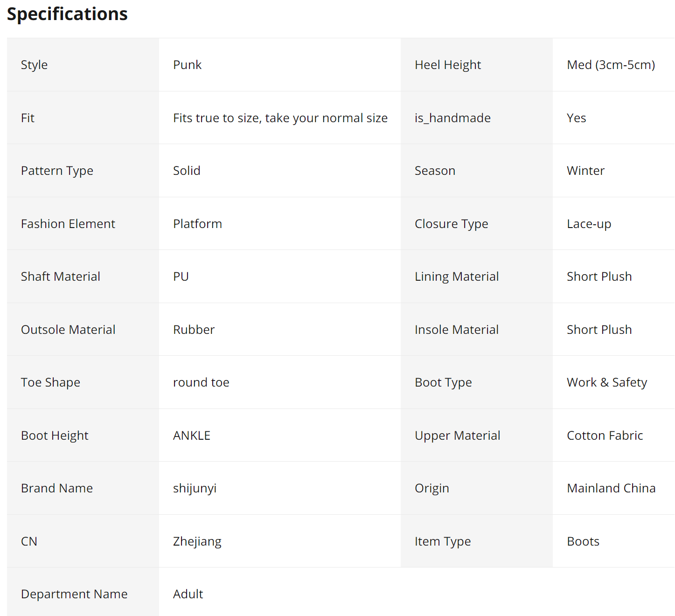This screenshot has height=616, width=675.
Task: Click the shijunyi brand name
Action: click(x=195, y=488)
